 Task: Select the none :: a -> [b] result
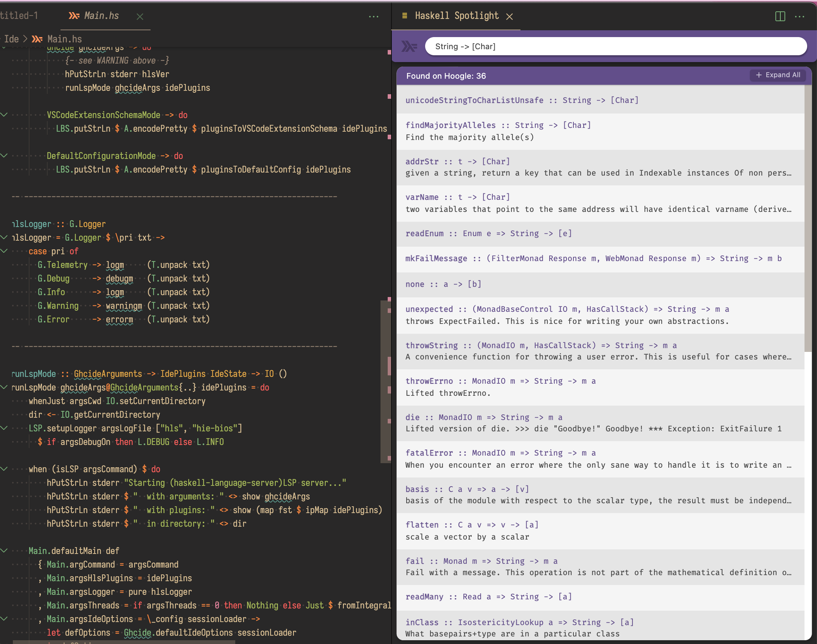[600, 284]
